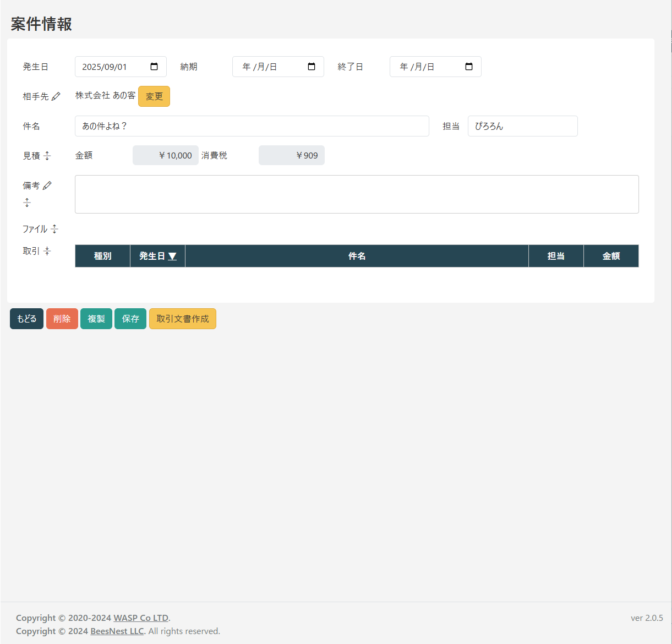Screen dimensions: 672x644
Task: Save the record with the 保存 button
Action: pyautogui.click(x=130, y=318)
